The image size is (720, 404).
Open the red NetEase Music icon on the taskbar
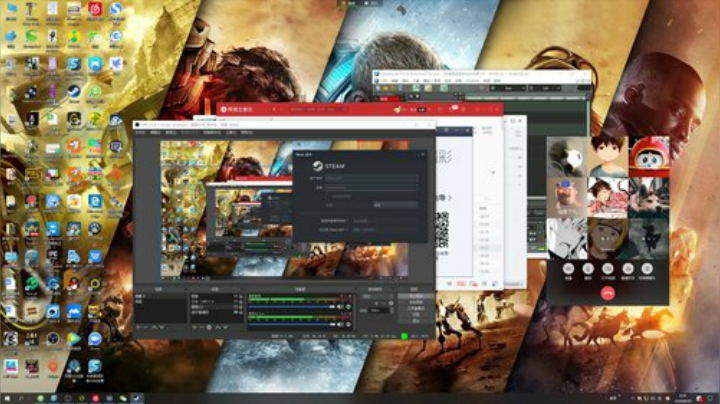click(96, 398)
